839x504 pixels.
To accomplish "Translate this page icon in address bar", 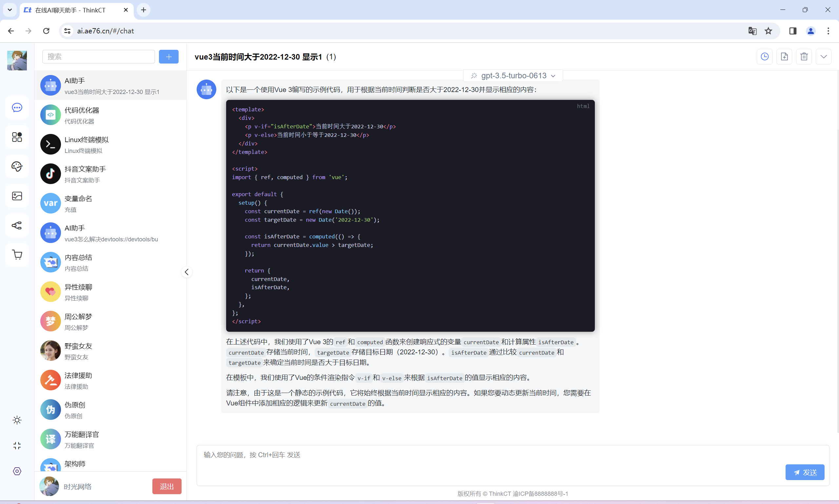I will pos(752,31).
